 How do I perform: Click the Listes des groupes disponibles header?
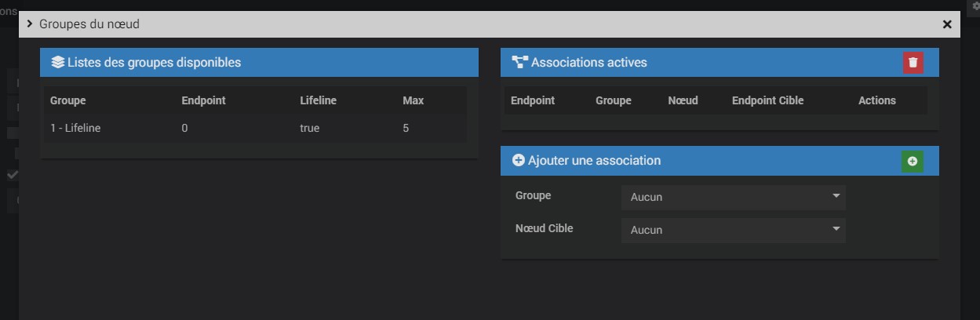tap(154, 63)
